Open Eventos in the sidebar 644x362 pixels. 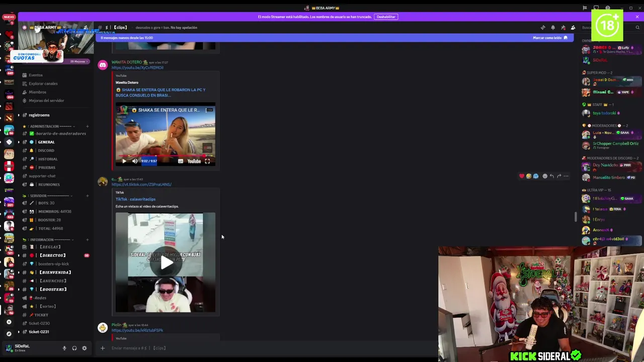[36, 75]
